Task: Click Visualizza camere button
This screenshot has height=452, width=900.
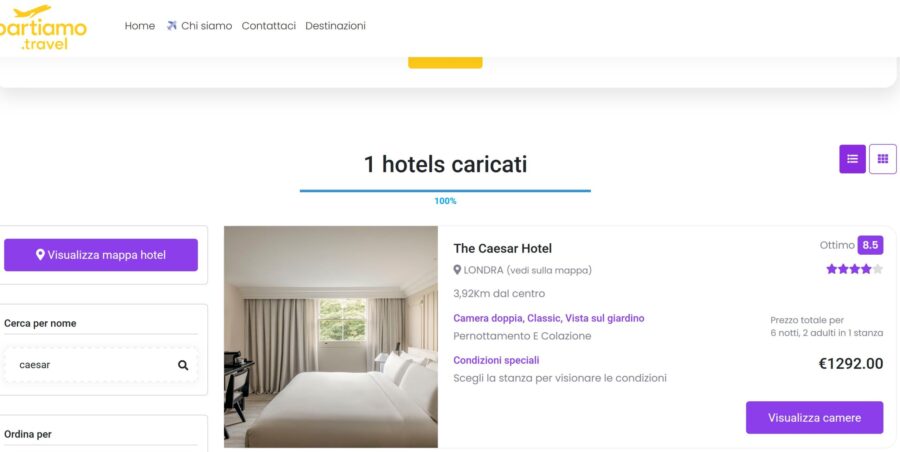Action: (x=814, y=418)
